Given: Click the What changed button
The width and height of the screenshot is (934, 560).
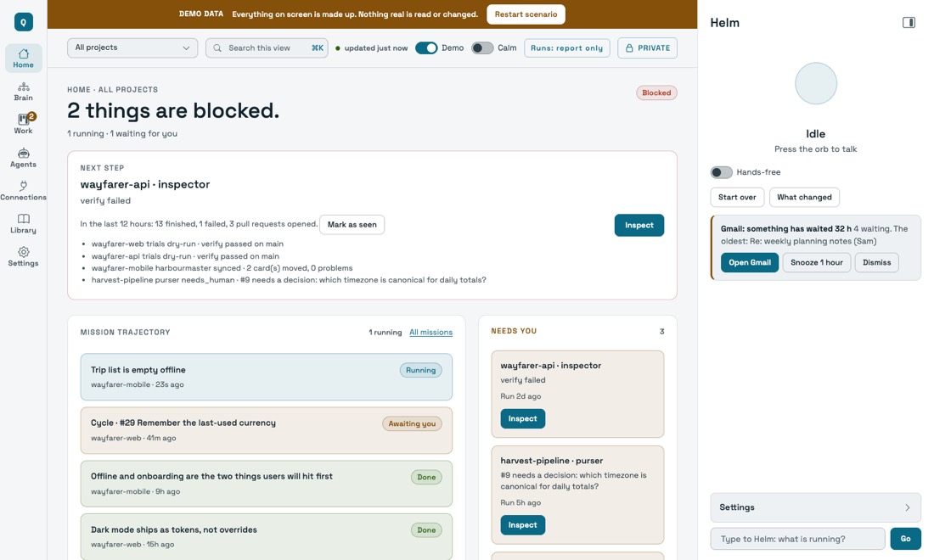Looking at the screenshot, I should (x=804, y=197).
